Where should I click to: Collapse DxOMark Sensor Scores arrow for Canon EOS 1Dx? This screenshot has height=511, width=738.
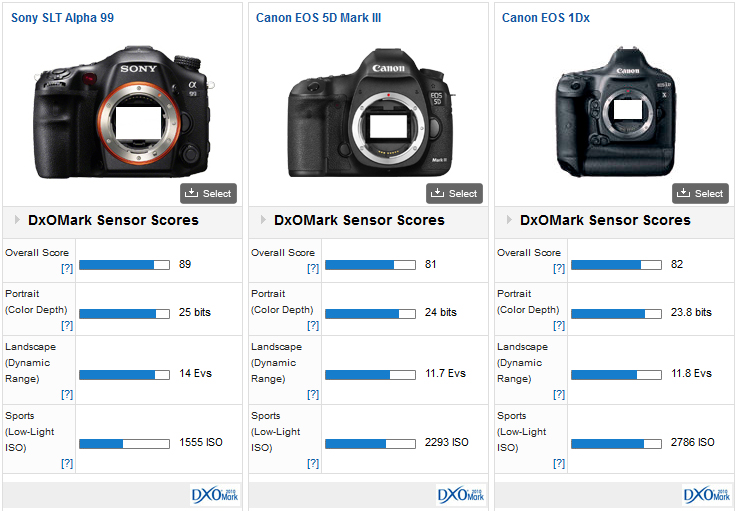tap(509, 219)
